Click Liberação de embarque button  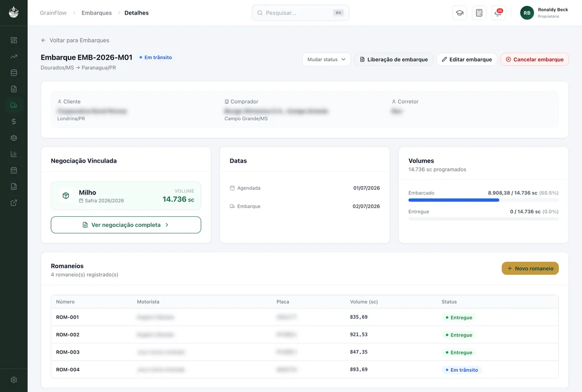[394, 60]
